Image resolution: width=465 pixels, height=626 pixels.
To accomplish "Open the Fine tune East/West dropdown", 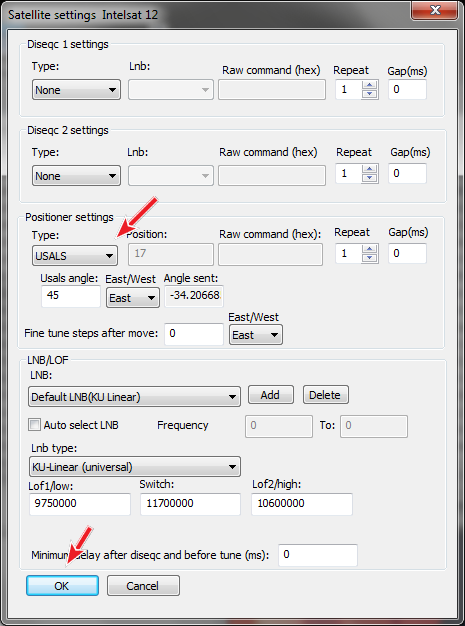I will tap(256, 335).
